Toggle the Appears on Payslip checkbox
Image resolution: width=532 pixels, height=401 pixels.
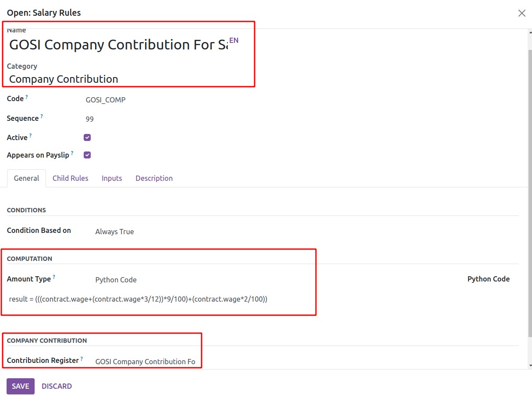pyautogui.click(x=87, y=155)
